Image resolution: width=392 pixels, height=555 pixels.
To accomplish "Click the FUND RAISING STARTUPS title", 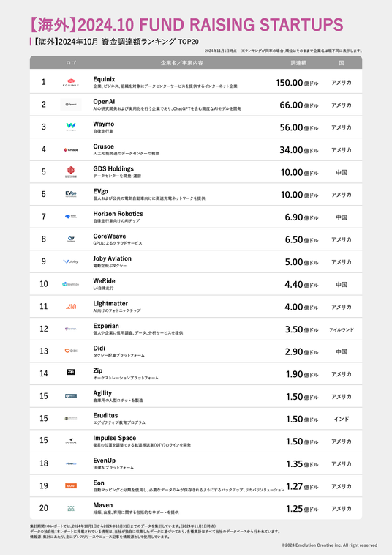I will coord(241,25).
